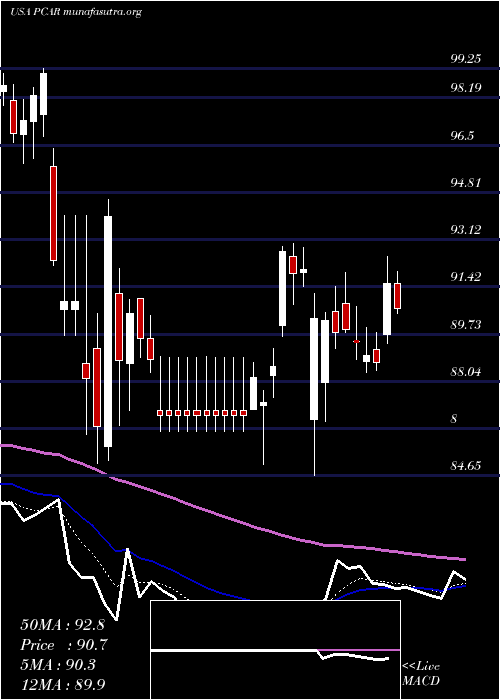
Task: Select the 84.65 price level label
Action: click(465, 466)
